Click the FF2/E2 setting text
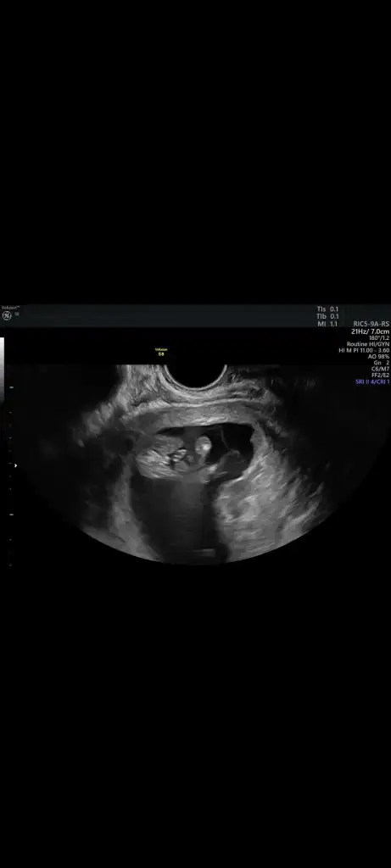This screenshot has height=868, width=391. (x=381, y=376)
